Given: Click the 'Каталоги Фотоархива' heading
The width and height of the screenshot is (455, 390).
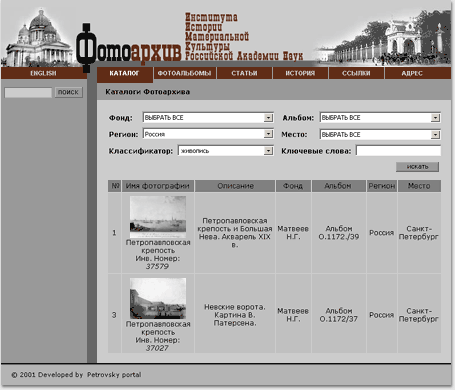Looking at the screenshot, I should (x=148, y=92).
